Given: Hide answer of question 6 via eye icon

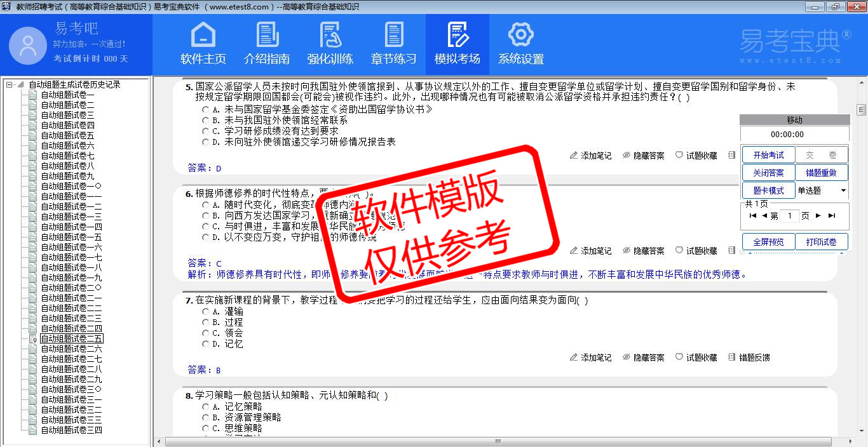Looking at the screenshot, I should 627,251.
